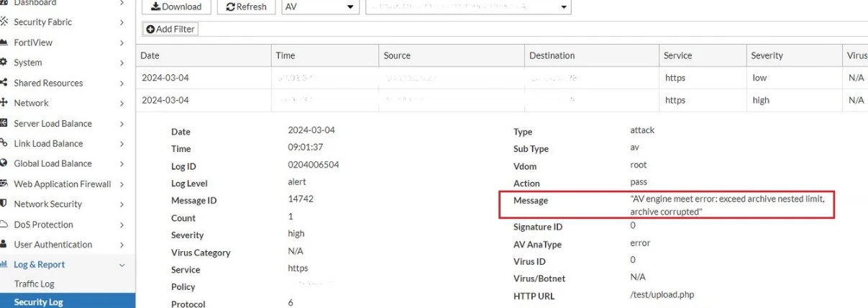This screenshot has width=868, height=308.
Task: Expand the System menu chevron
Action: (x=122, y=63)
